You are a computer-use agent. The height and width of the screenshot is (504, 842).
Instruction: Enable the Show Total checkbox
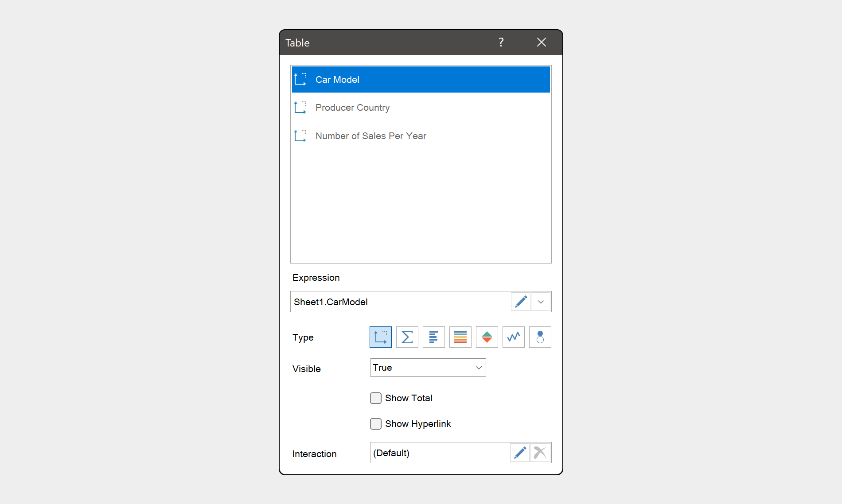point(376,398)
